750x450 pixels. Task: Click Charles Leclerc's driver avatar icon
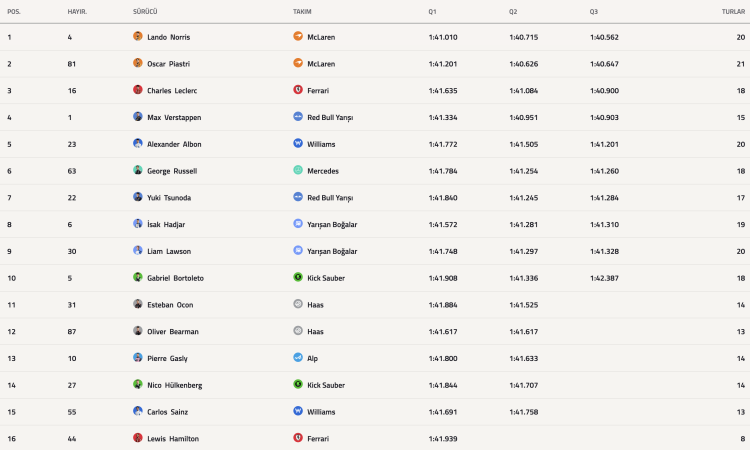(x=138, y=89)
